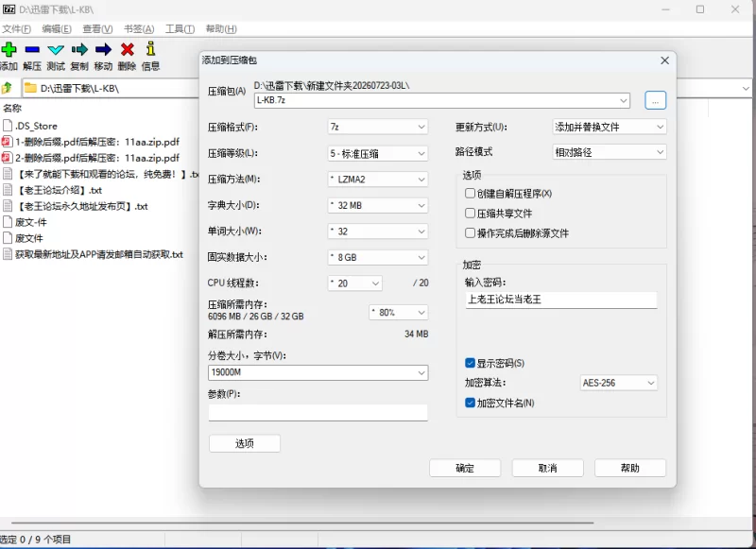
Task: Select file name .DS_Store
Action: pyautogui.click(x=36, y=126)
